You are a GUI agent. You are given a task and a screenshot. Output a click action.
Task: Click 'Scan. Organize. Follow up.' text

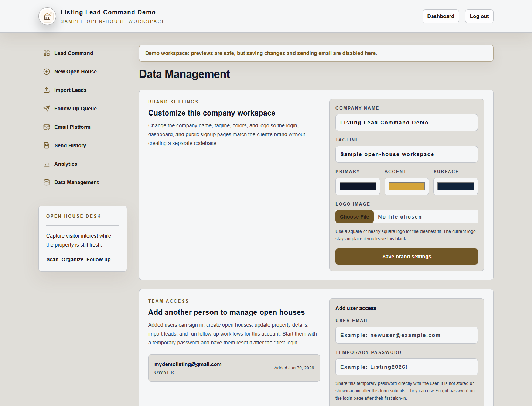(79, 259)
